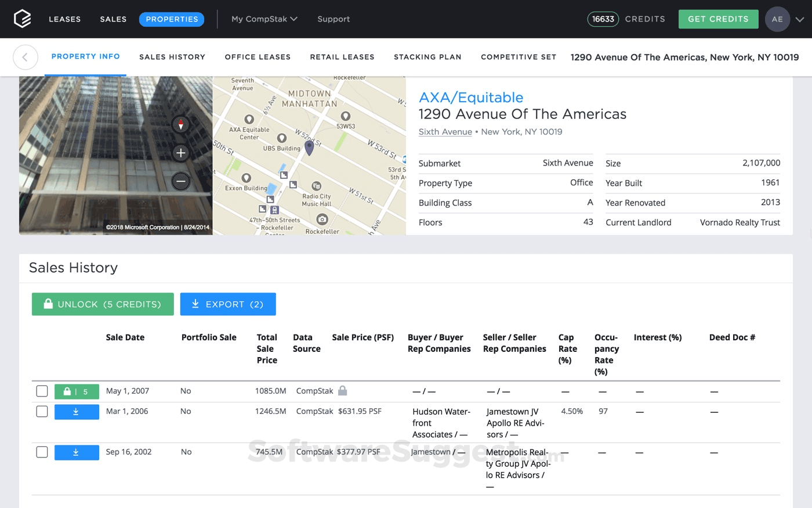The image size is (812, 508).
Task: Zoom in on the map with the plus icon
Action: 180,153
